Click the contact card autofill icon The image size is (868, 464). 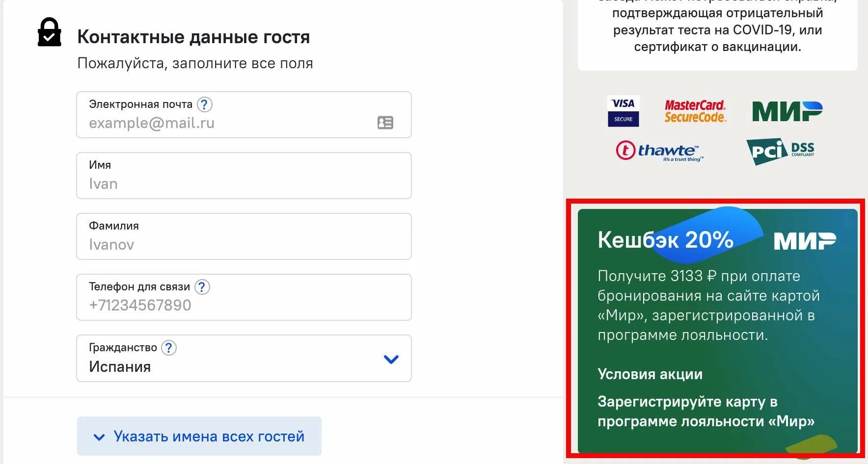(x=385, y=123)
